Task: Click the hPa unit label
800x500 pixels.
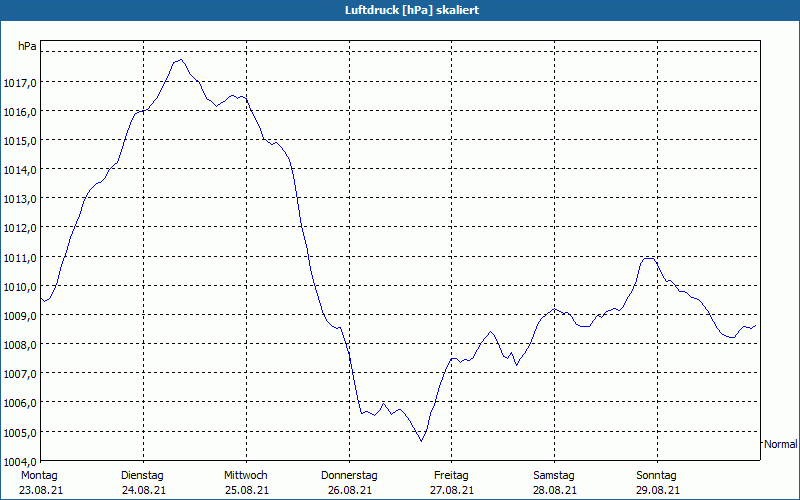Action: [27, 46]
